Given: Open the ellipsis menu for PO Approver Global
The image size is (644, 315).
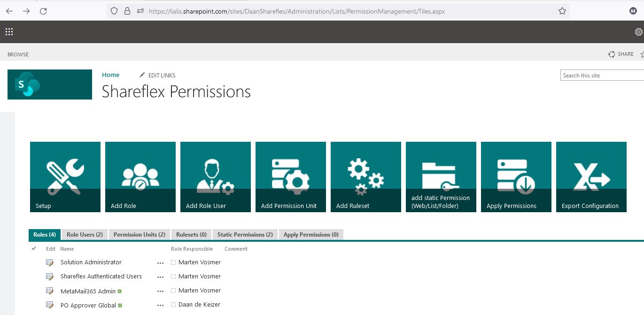Looking at the screenshot, I should [160, 305].
